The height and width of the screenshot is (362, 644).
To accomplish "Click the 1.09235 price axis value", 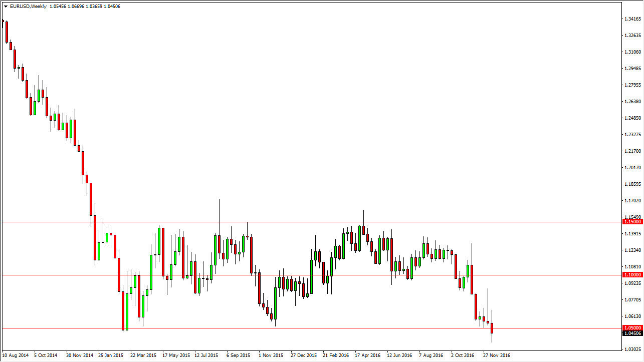I will click(632, 283).
